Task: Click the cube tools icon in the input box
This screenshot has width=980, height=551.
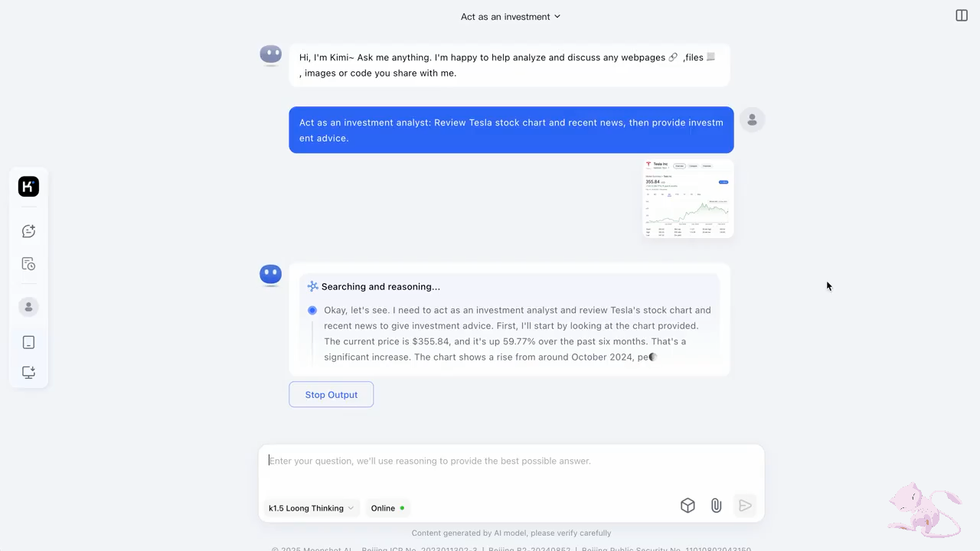Action: click(688, 506)
